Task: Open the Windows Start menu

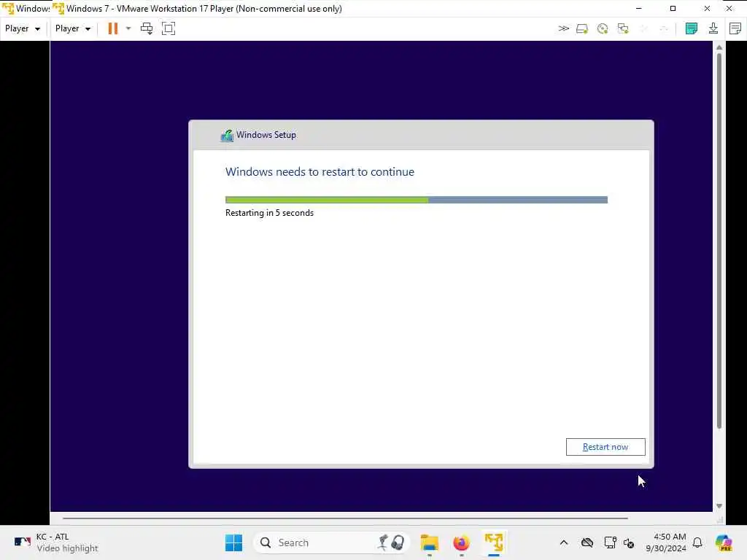Action: [233, 542]
